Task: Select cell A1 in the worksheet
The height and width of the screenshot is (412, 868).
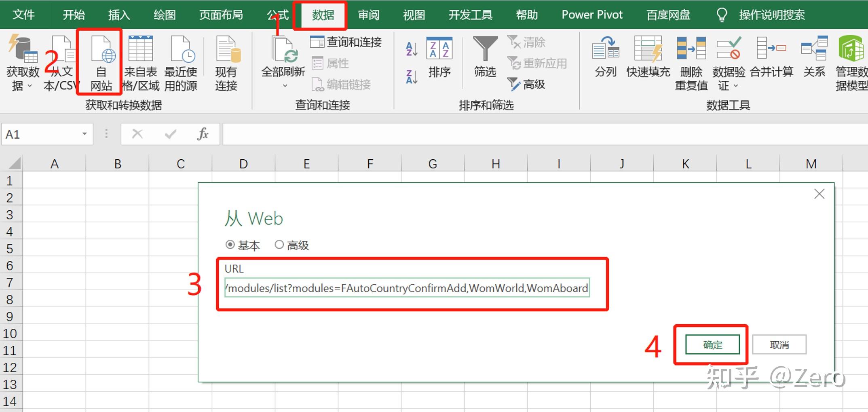Action: 54,180
